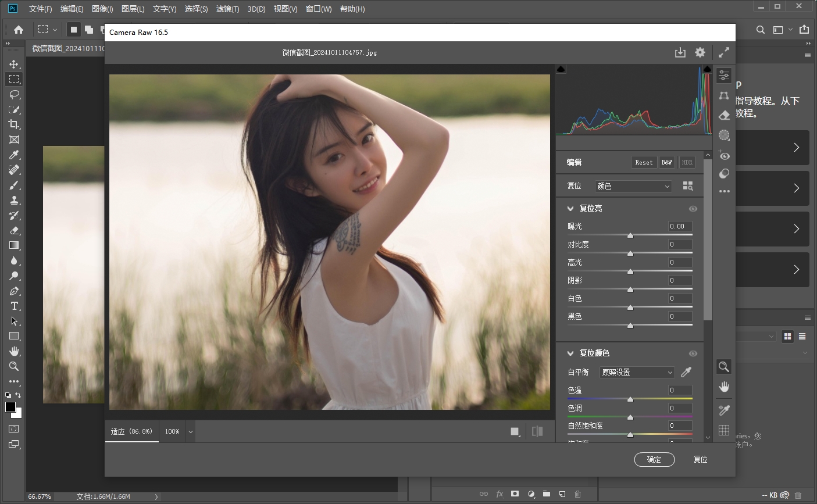
Task: Select the Red Eye removal tool
Action: [x=723, y=155]
